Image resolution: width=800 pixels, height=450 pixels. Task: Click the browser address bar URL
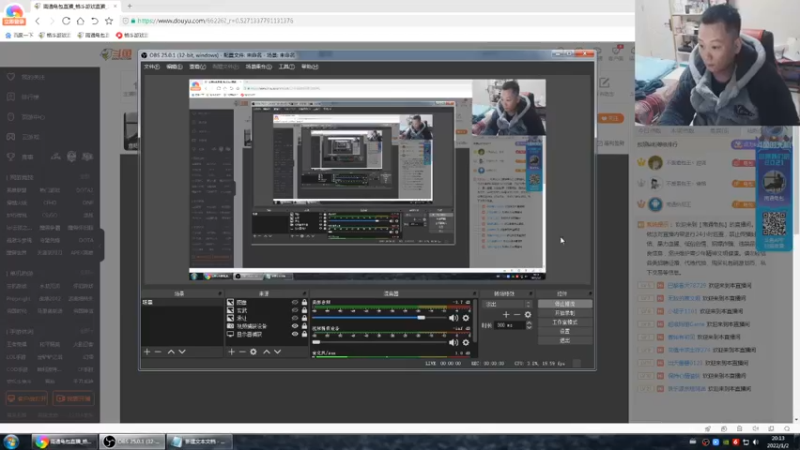point(215,21)
